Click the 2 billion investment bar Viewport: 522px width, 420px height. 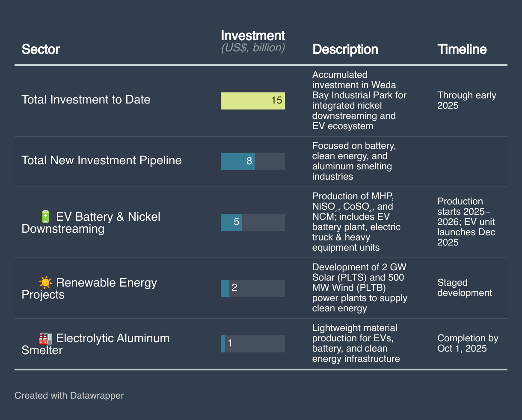pos(225,288)
